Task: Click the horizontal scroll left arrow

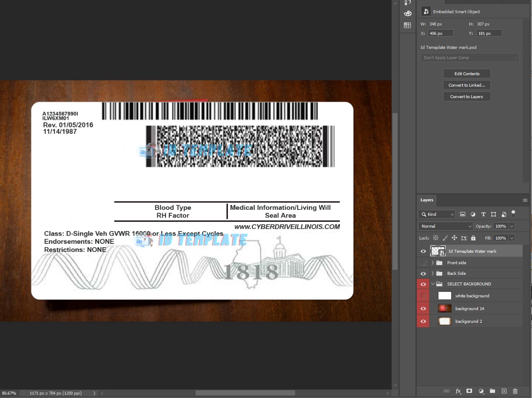Action: click(102, 393)
